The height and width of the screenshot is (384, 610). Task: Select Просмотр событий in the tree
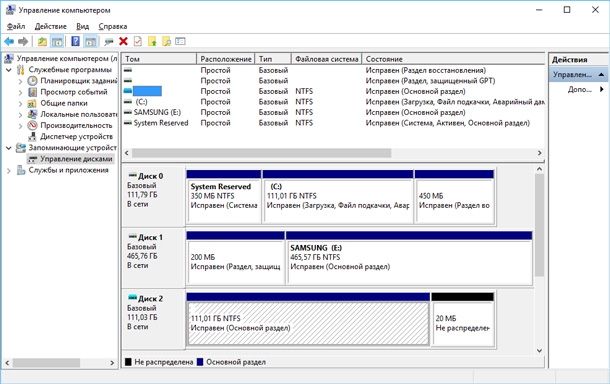click(x=74, y=92)
